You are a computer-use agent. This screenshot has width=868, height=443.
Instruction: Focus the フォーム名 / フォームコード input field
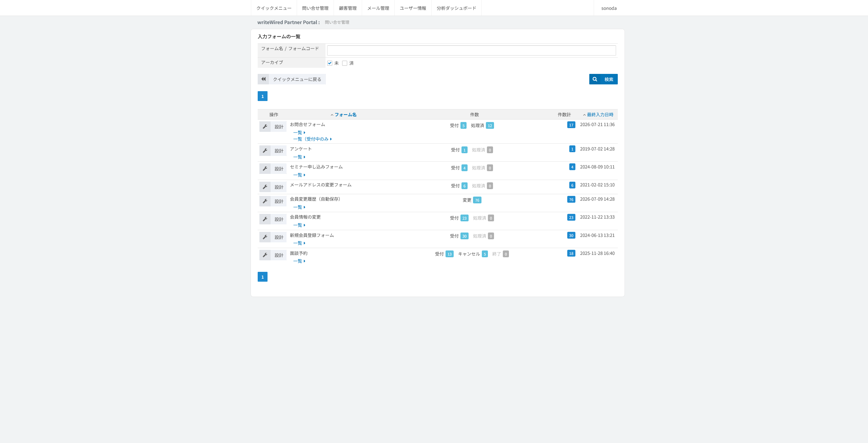(471, 51)
